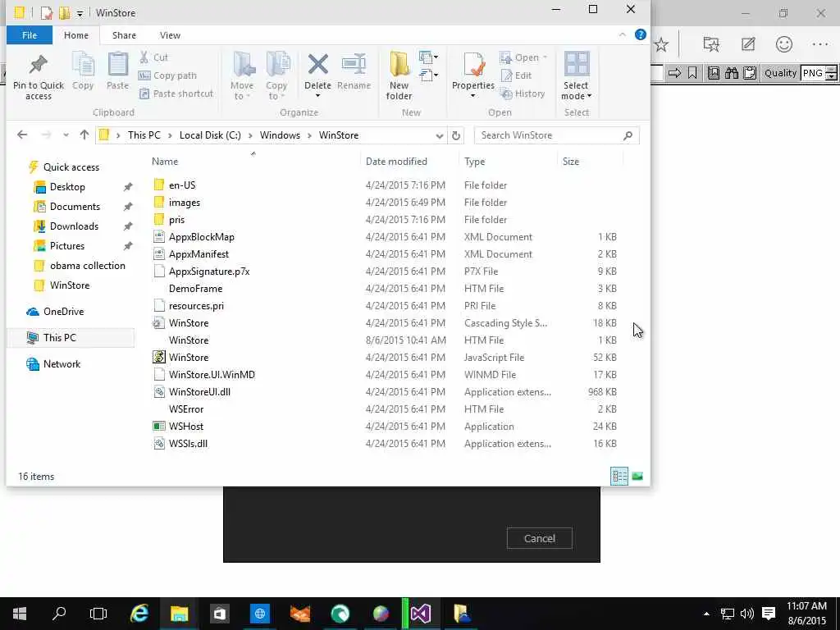Viewport: 840px width, 630px height.
Task: Select obama collection folder in sidebar
Action: tap(87, 266)
